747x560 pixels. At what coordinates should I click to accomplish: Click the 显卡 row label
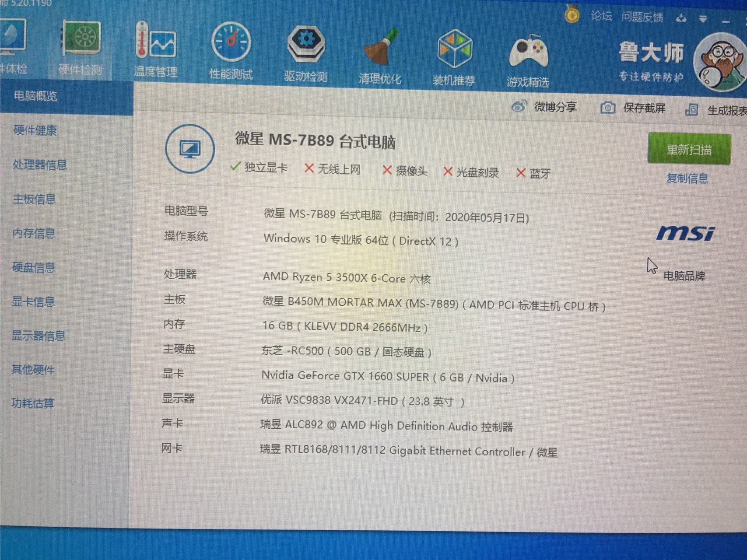click(173, 374)
